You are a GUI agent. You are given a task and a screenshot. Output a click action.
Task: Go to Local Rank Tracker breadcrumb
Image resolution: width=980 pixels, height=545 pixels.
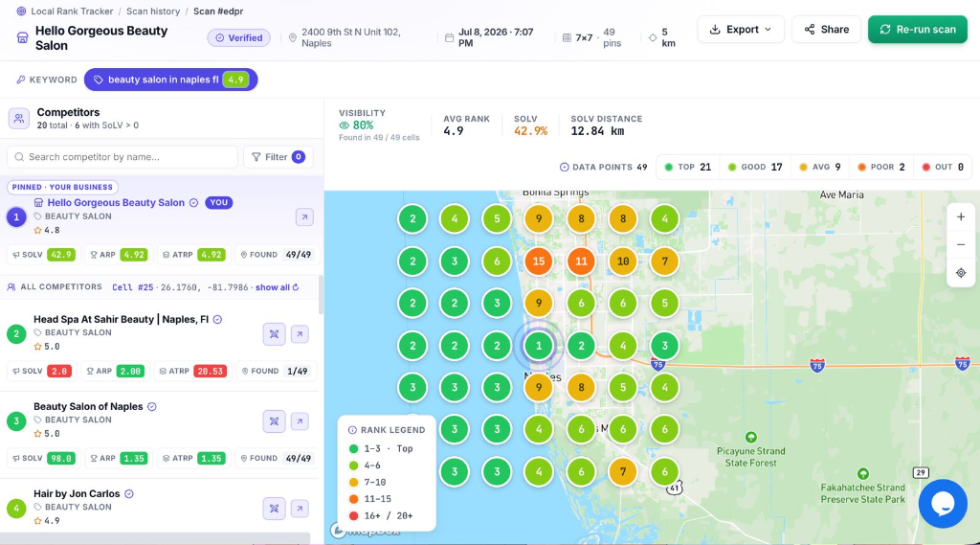point(72,11)
